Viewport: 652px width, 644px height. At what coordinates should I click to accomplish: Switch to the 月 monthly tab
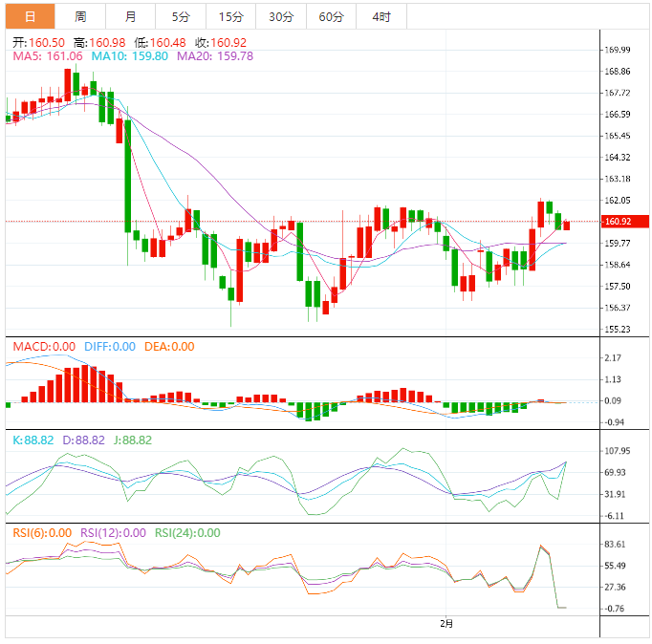131,16
